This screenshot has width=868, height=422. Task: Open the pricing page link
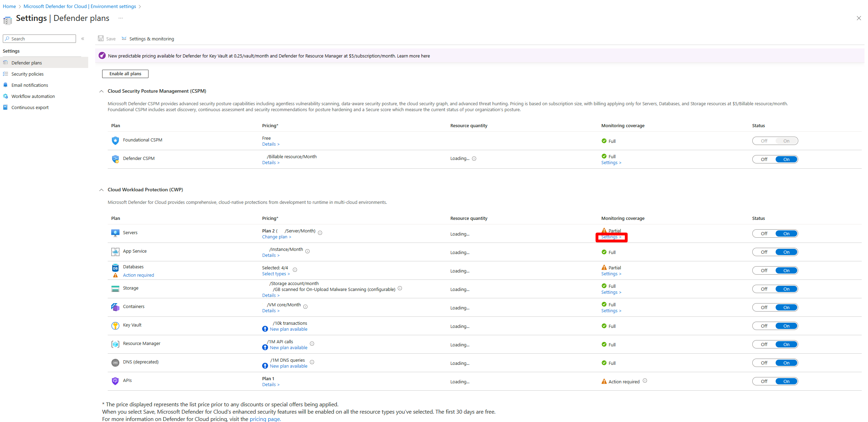pyautogui.click(x=265, y=419)
